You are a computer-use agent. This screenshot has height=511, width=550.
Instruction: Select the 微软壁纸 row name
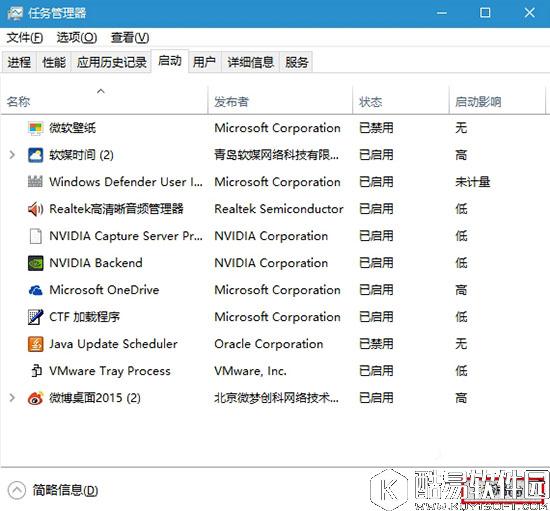[73, 128]
